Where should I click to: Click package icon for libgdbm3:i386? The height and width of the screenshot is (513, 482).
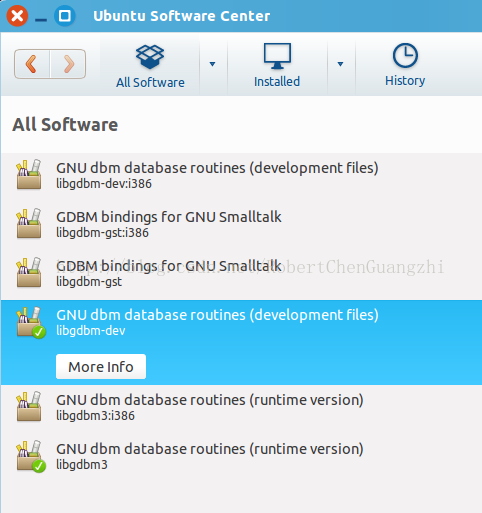29,406
